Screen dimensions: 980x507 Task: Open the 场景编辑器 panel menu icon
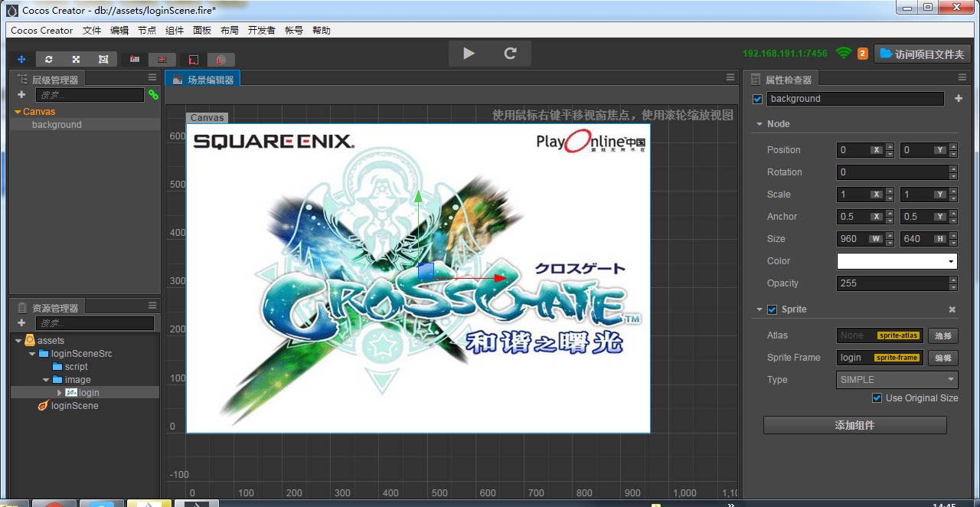(x=730, y=77)
